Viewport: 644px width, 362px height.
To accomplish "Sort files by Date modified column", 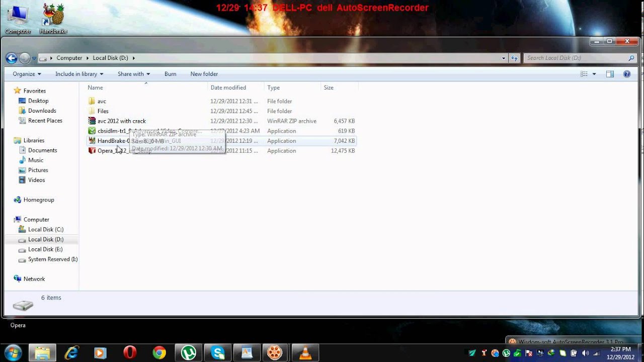I will 228,87.
